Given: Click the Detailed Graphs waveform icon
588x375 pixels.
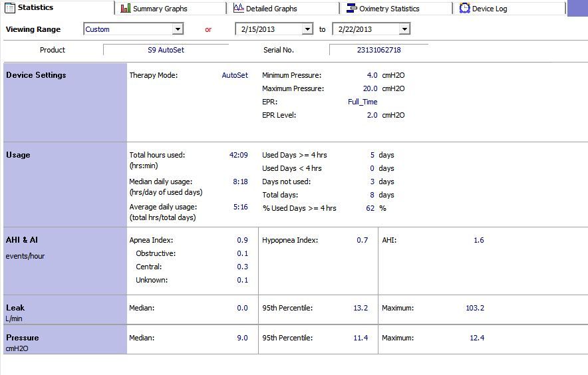Looking at the screenshot, I should (239, 8).
